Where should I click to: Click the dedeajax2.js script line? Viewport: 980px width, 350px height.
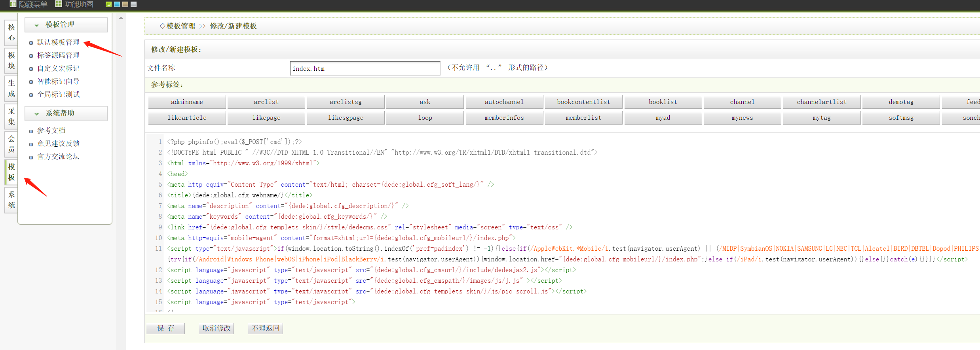371,270
